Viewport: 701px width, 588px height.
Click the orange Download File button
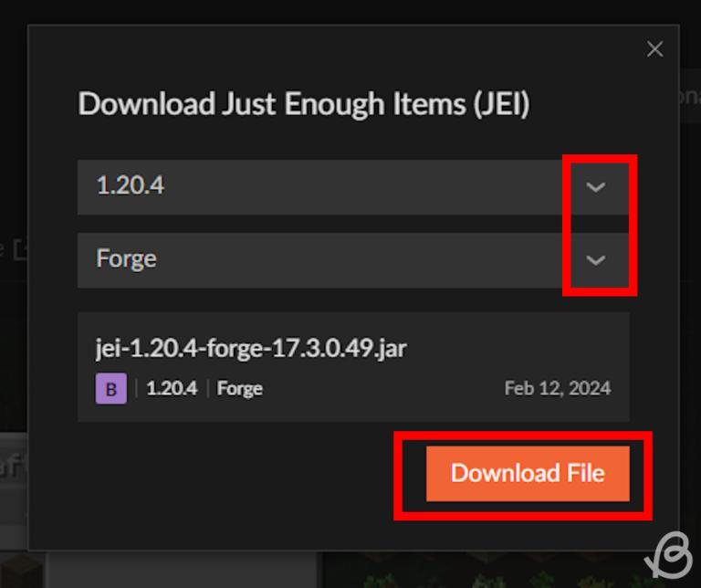tap(528, 473)
